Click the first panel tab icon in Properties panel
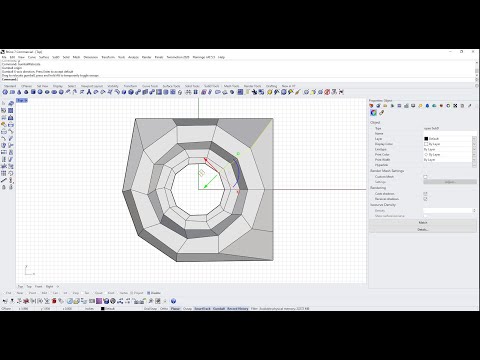Screen dimensions: 480x360 pos(371,106)
